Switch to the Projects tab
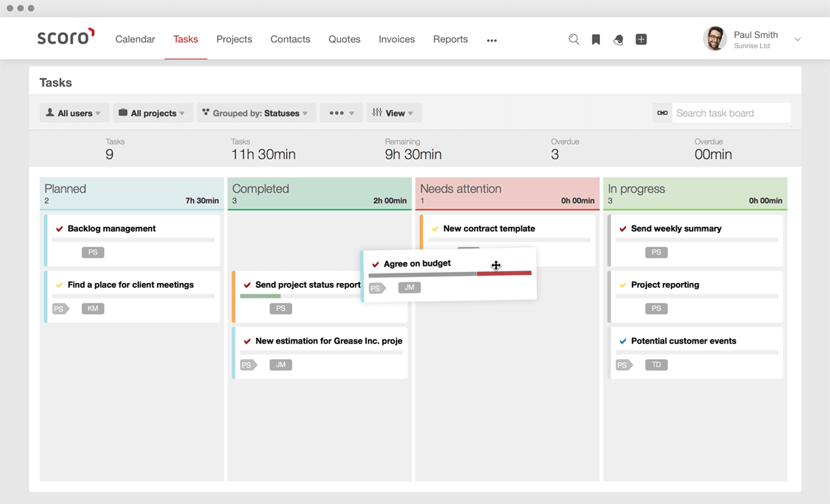This screenshot has width=830, height=504. click(234, 39)
